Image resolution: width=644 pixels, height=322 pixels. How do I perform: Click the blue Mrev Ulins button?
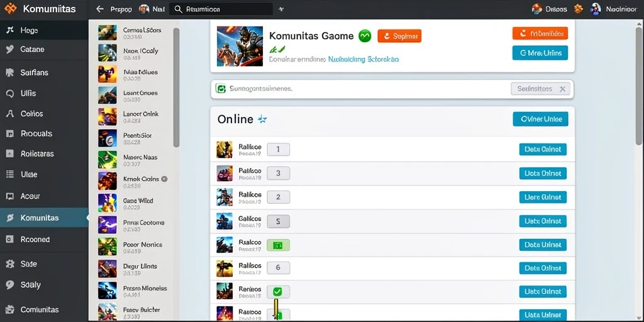pos(540,53)
